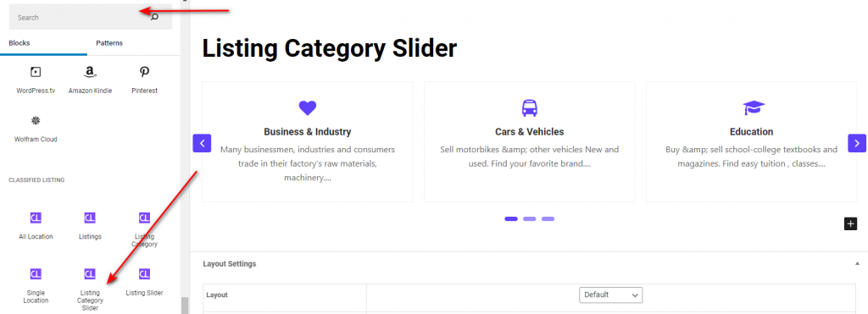Collapse the Layout Settings panel
This screenshot has height=314, width=868.
click(x=857, y=264)
